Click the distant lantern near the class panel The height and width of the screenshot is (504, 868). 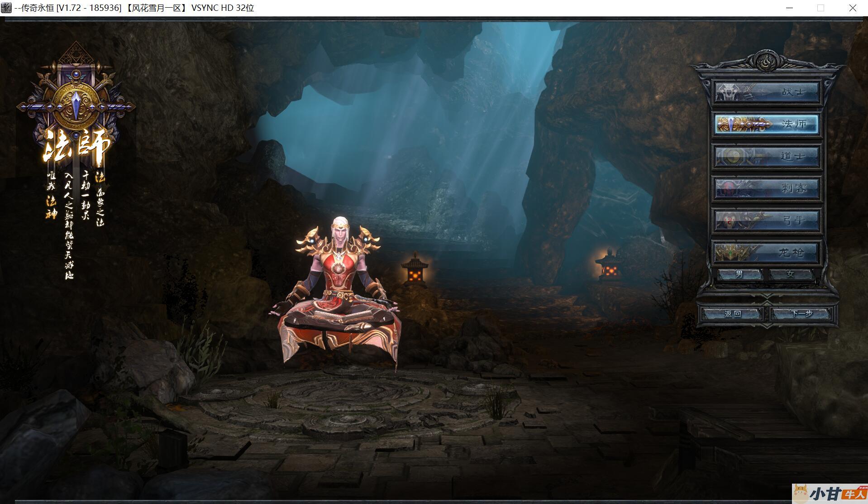click(x=609, y=266)
